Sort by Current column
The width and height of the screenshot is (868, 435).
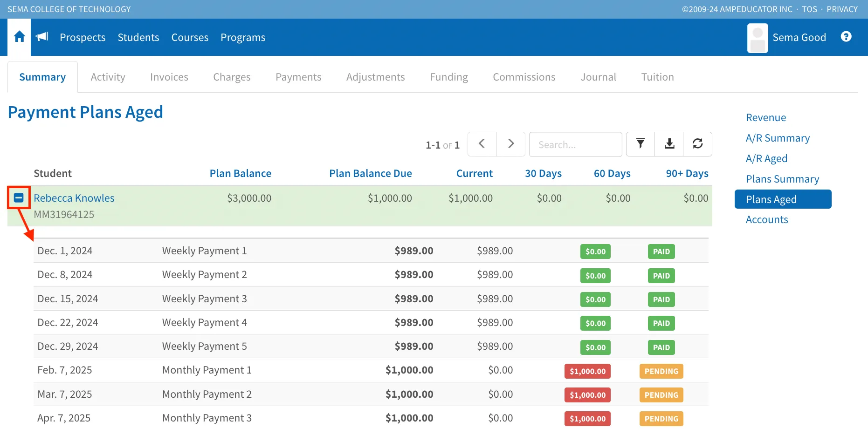(x=475, y=173)
